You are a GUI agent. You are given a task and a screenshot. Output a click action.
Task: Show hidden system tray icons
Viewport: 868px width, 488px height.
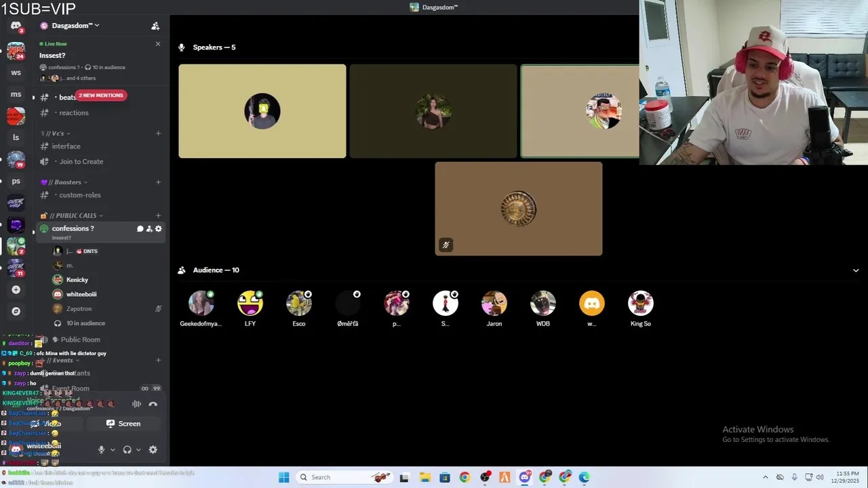coord(766,477)
